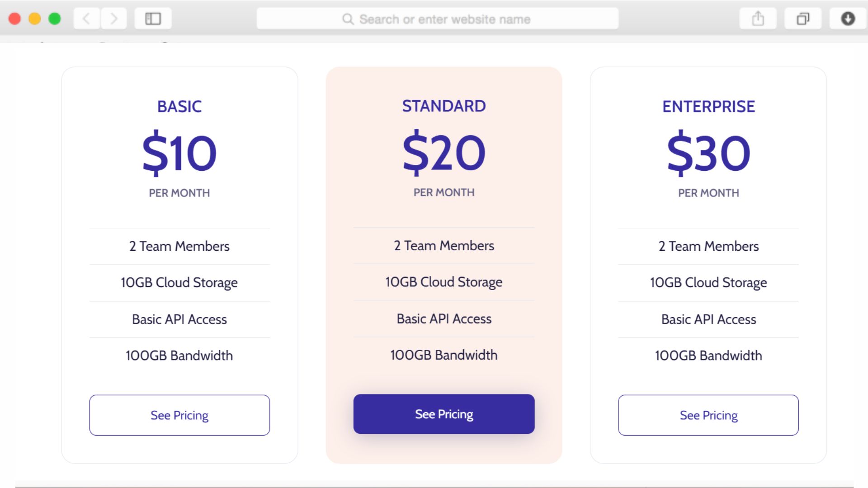
Task: Open the share sheet icon
Action: pyautogui.click(x=758, y=19)
